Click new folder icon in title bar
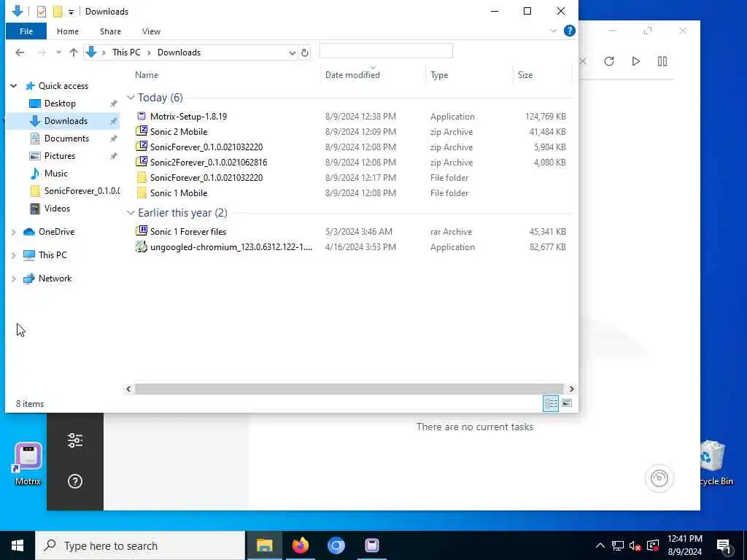The image size is (747, 560). pyautogui.click(x=58, y=12)
